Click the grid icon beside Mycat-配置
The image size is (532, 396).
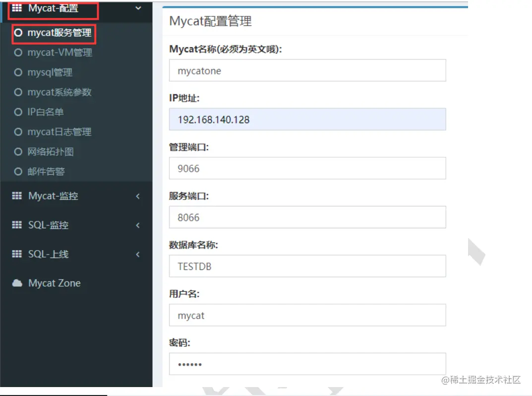click(17, 7)
